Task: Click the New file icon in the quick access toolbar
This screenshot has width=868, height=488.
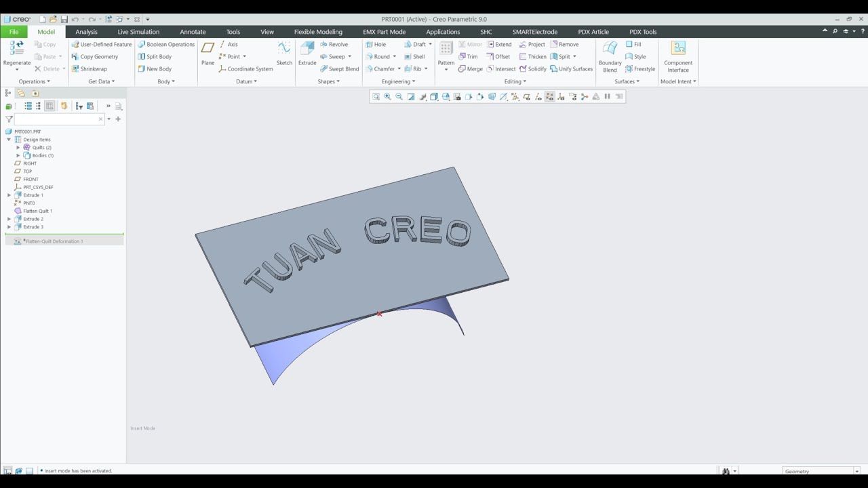Action: click(43, 19)
